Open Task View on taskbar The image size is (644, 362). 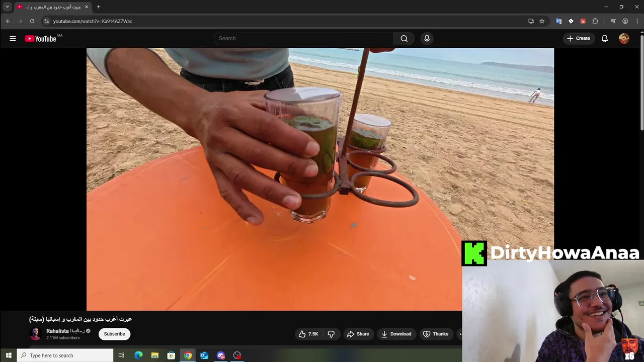(x=121, y=355)
